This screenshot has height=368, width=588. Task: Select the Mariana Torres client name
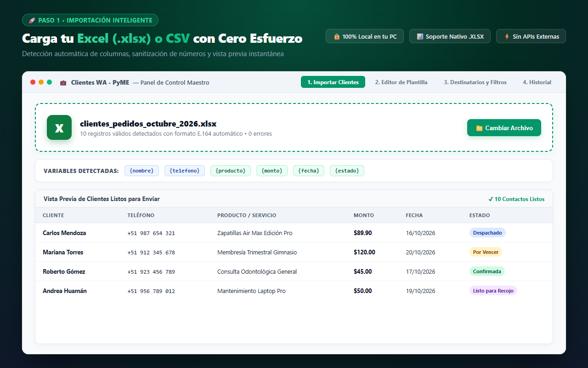pyautogui.click(x=63, y=252)
